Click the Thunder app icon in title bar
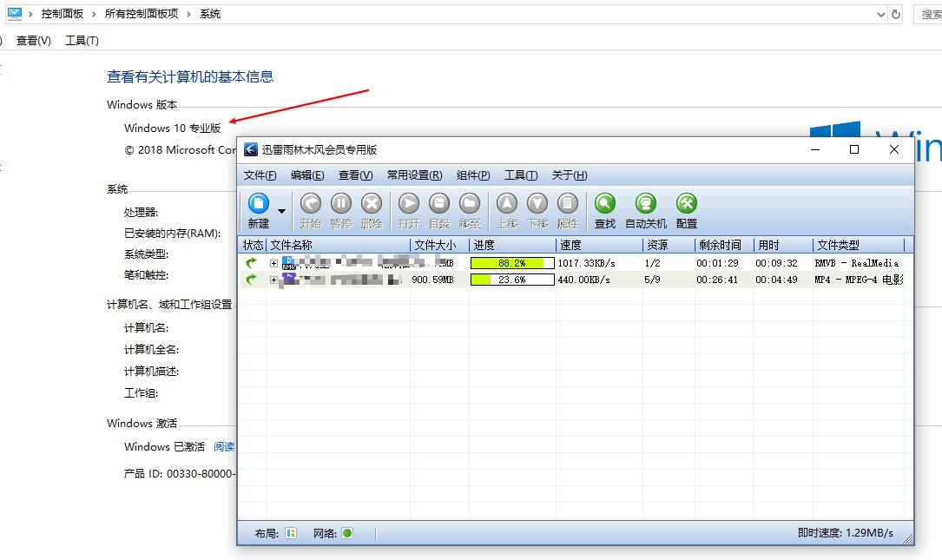This screenshot has width=942, height=560. pos(251,149)
